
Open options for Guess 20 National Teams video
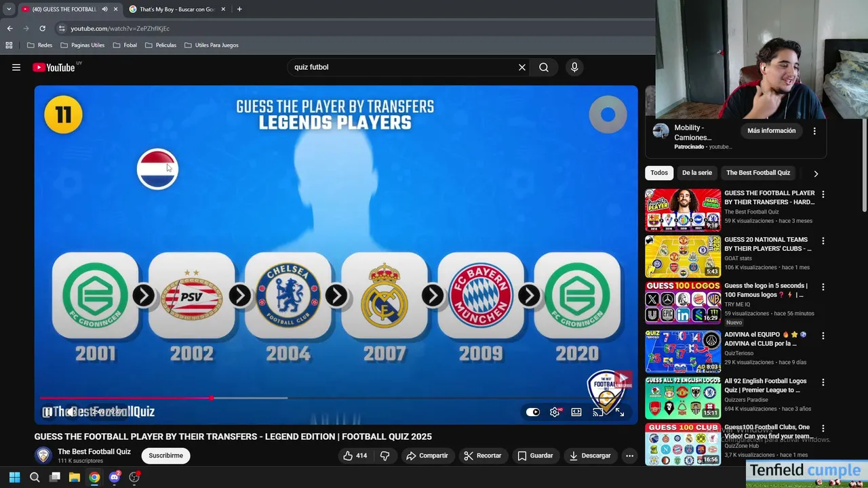coord(823,241)
